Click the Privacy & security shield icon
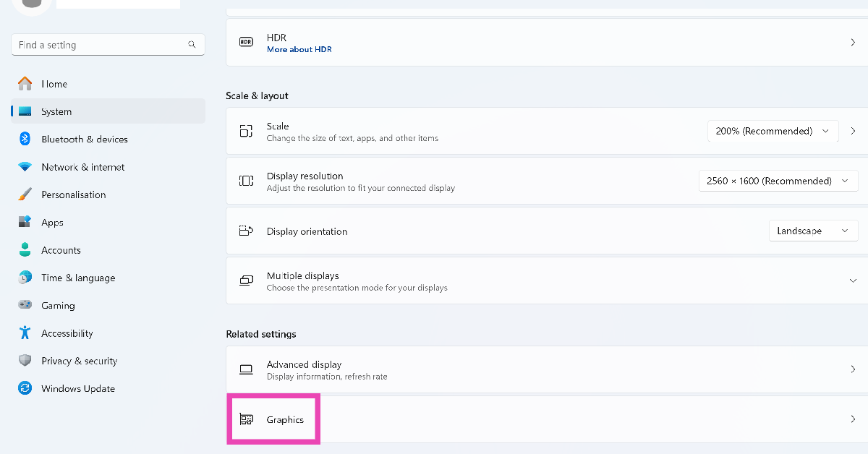Screen dimensions: 868x454 pyautogui.click(x=25, y=361)
